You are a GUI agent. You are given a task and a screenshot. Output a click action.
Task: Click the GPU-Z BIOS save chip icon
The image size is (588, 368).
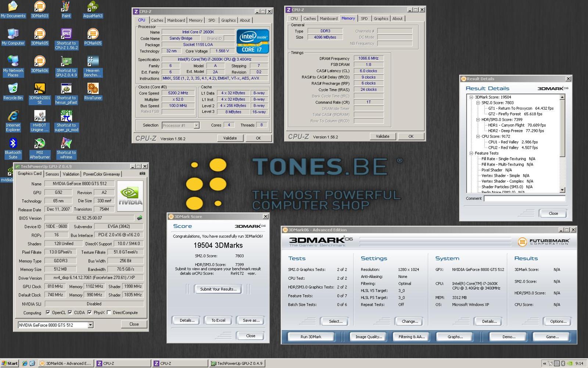(140, 218)
